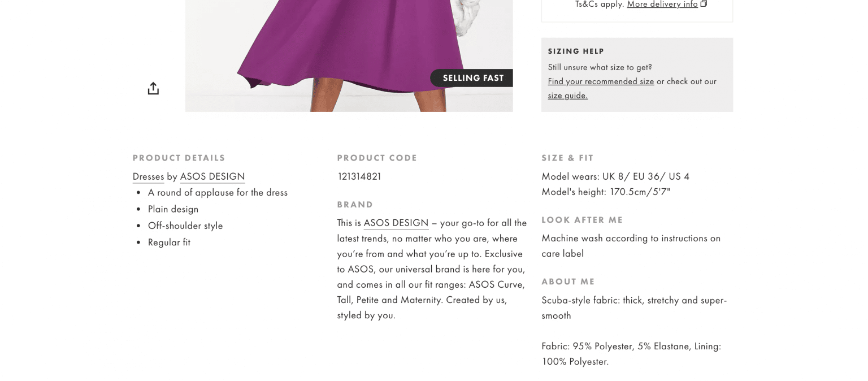Screen dimensions: 868x381
Task: Click the Dresses category link
Action: click(148, 176)
